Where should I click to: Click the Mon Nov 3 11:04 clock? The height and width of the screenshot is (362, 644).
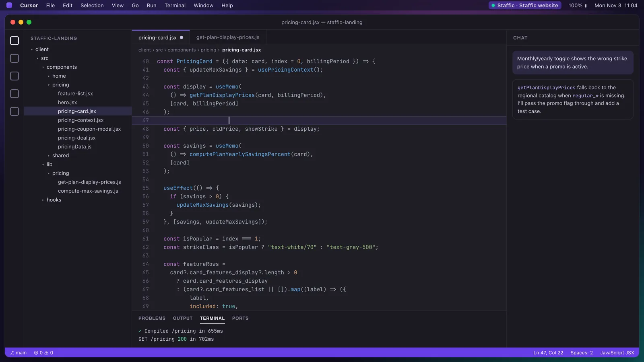(x=616, y=6)
